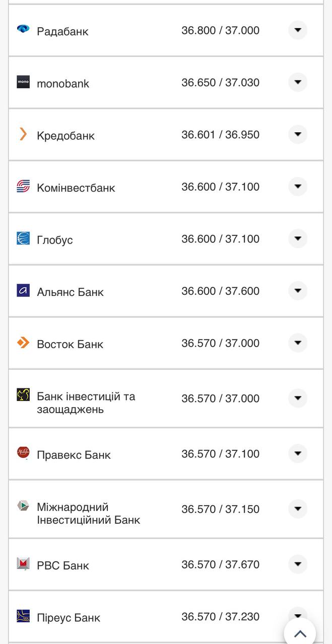Screen dimensions: 332x644
Task: Expand details for Банк інвестицій та заощаджень
Action: 298,398
